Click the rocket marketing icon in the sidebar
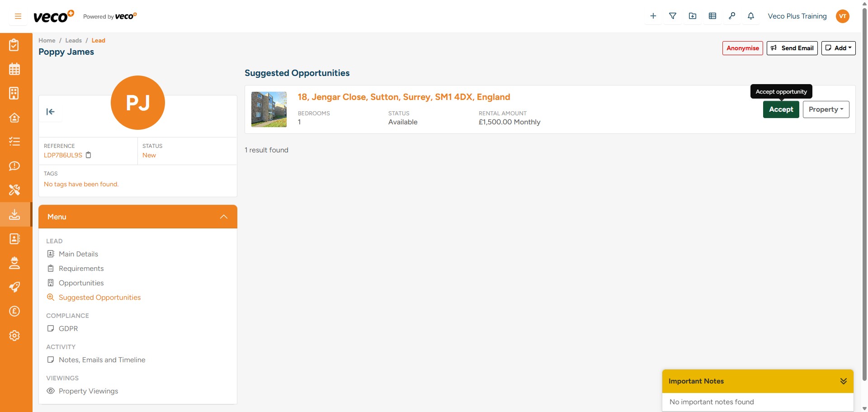 [14, 287]
